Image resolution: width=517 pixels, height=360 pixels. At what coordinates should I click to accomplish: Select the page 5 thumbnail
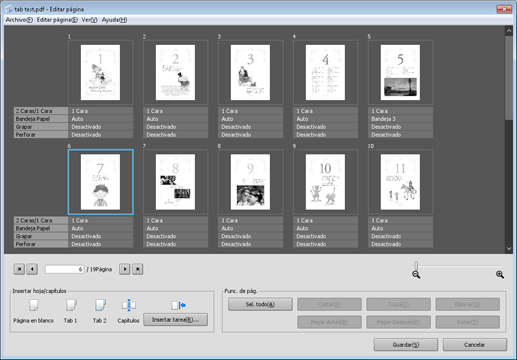point(400,72)
